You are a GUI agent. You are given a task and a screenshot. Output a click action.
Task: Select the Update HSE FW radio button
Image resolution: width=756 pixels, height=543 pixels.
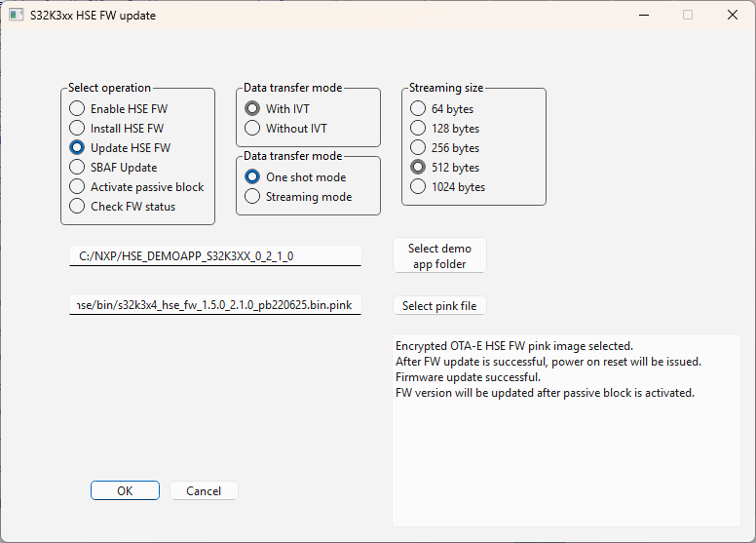click(77, 148)
